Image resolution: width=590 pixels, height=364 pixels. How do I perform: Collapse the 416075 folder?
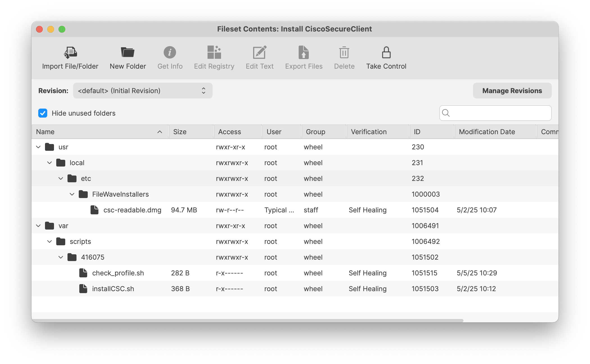61,257
